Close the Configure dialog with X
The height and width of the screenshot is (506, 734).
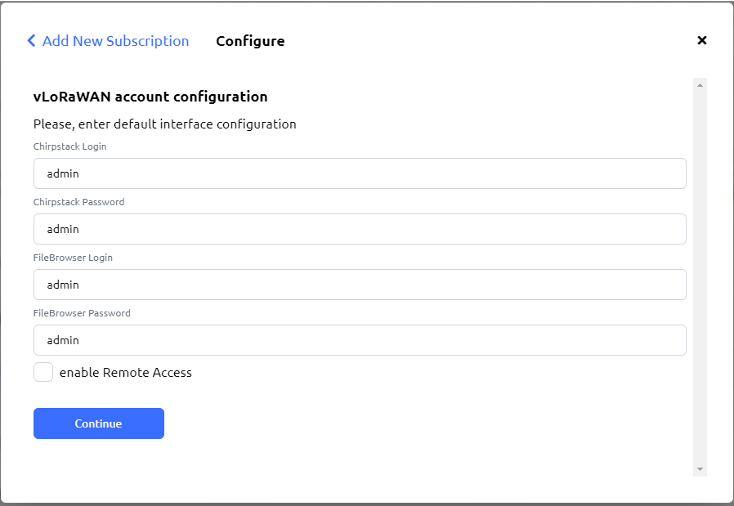point(702,41)
